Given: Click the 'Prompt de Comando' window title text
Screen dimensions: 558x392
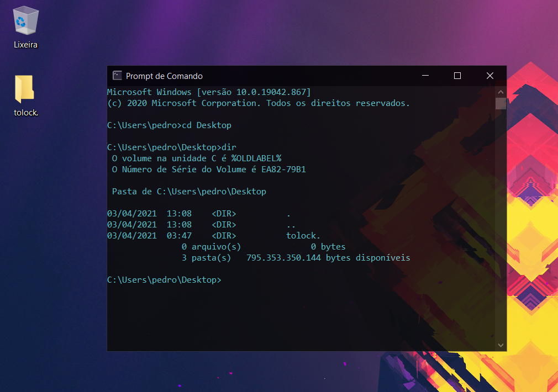Looking at the screenshot, I should coord(164,76).
